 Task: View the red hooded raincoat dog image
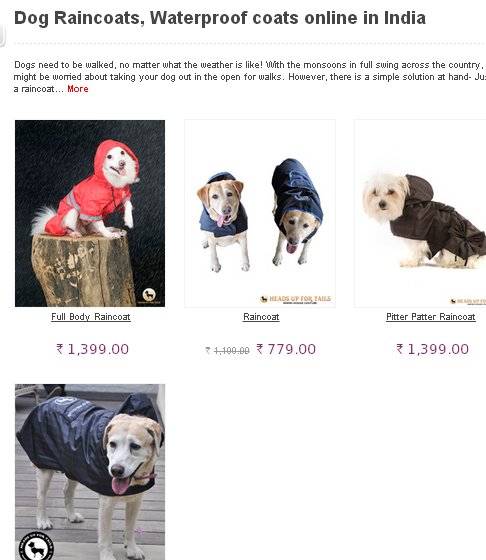pyautogui.click(x=90, y=213)
